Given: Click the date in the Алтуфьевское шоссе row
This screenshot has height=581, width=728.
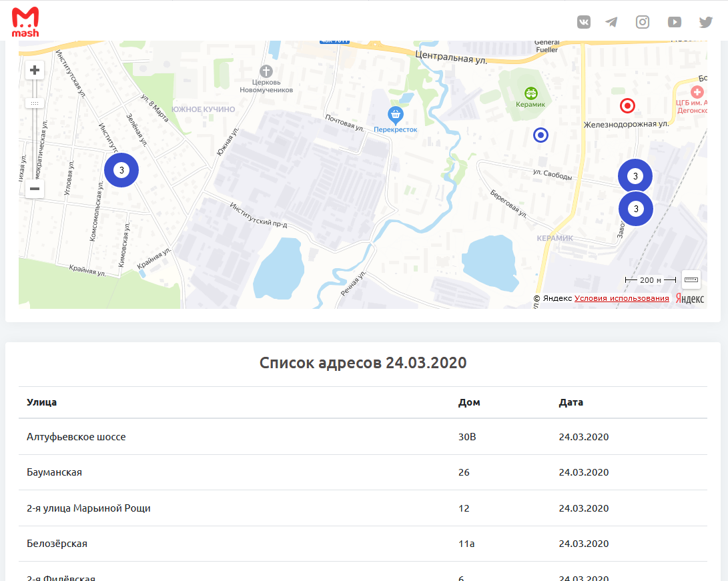Looking at the screenshot, I should 584,437.
